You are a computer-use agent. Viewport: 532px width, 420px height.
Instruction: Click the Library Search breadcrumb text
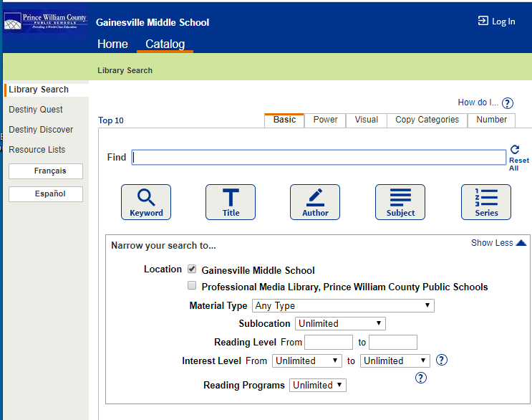(x=125, y=70)
